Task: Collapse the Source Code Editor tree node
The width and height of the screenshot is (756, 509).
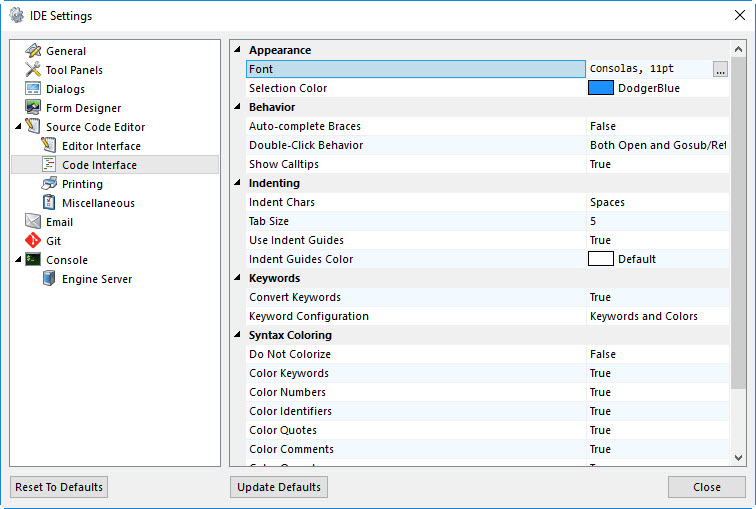Action: click(x=18, y=126)
